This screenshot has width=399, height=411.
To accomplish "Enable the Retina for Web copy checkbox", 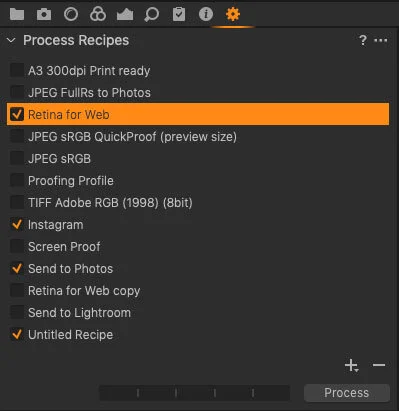I will click(17, 290).
